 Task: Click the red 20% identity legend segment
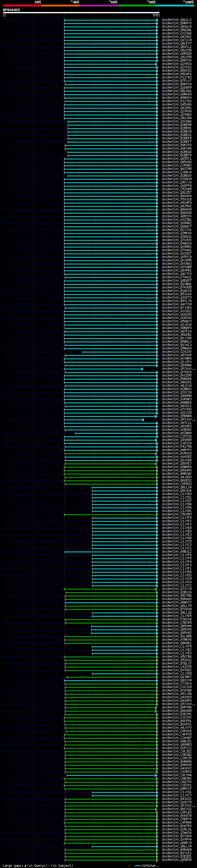(22, 6)
